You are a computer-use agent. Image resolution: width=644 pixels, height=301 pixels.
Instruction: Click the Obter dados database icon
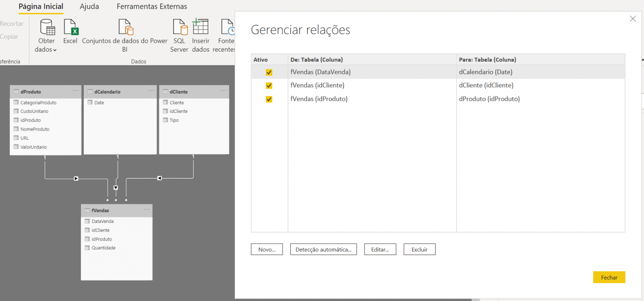(x=47, y=27)
